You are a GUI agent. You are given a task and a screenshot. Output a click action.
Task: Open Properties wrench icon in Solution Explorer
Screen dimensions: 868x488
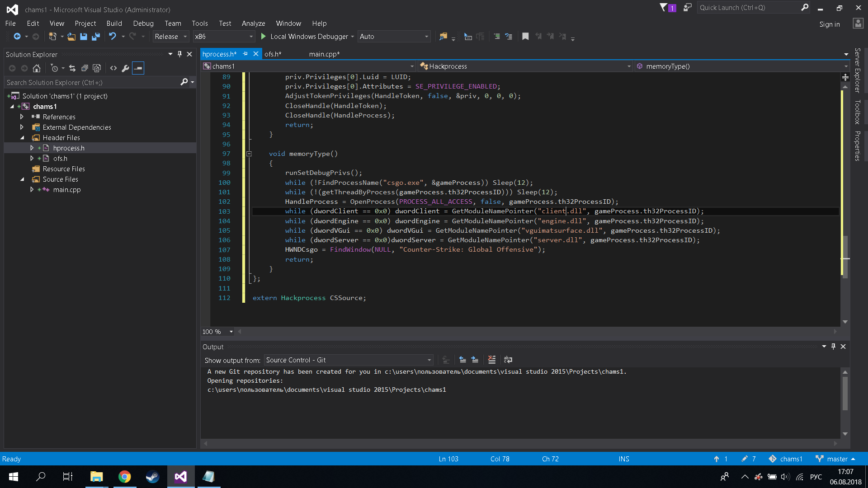tap(125, 68)
